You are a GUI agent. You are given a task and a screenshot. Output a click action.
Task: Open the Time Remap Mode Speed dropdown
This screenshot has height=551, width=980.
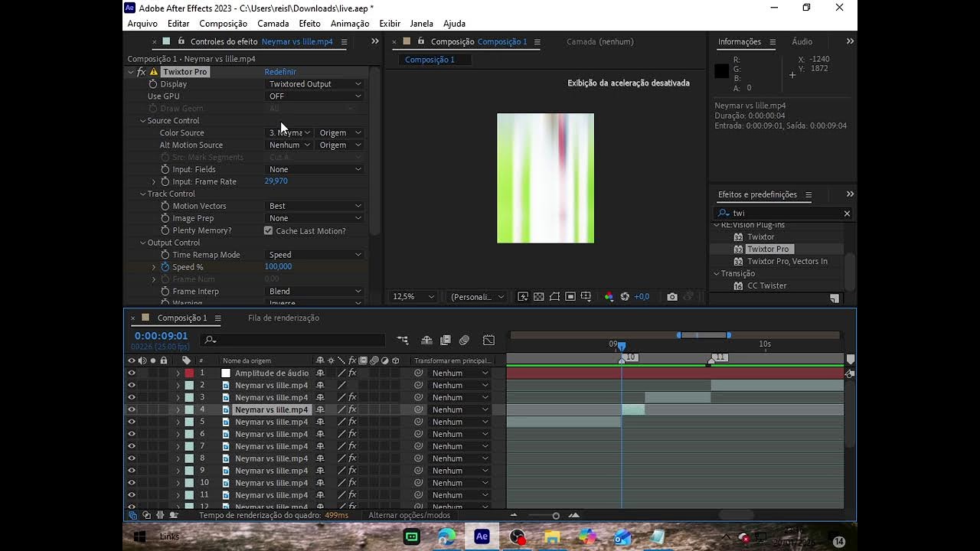(315, 255)
